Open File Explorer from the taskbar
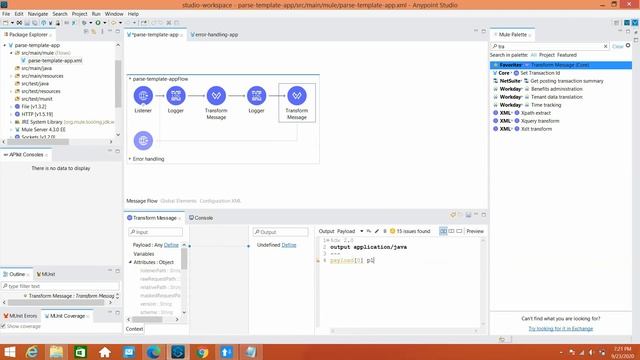This screenshot has width=640, height=360. [x=56, y=352]
